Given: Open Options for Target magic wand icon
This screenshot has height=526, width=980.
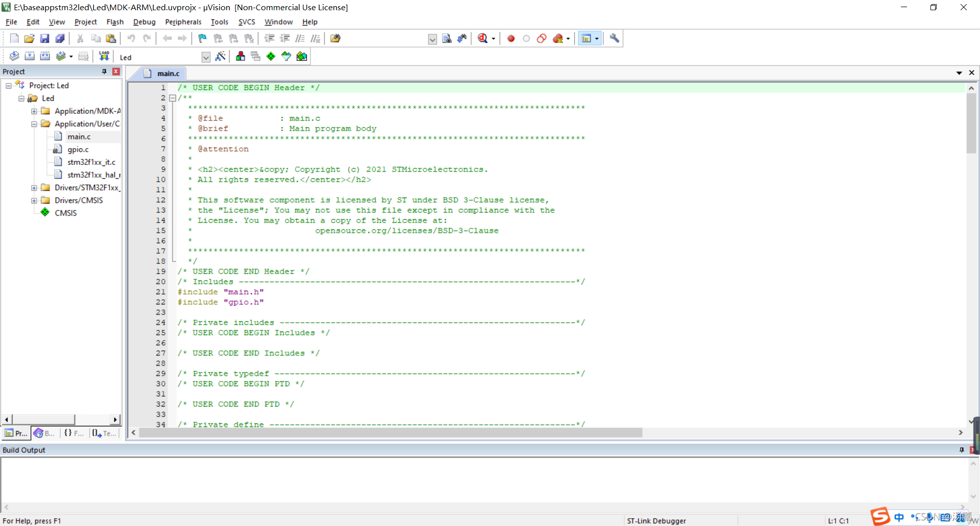Looking at the screenshot, I should (x=220, y=56).
